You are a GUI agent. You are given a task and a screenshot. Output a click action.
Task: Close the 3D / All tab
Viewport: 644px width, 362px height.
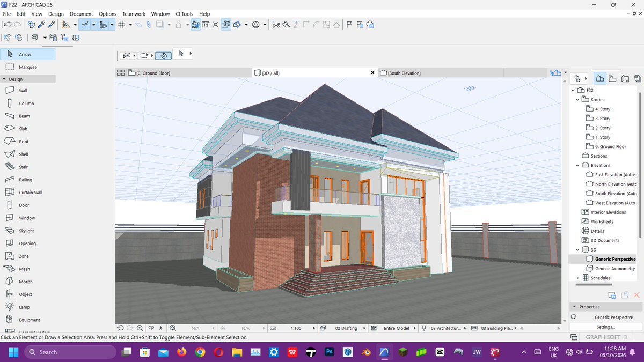[x=372, y=73]
